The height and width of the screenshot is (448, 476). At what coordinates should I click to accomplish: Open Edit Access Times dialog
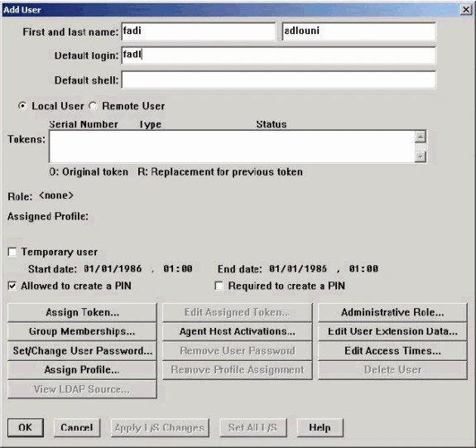coord(392,351)
